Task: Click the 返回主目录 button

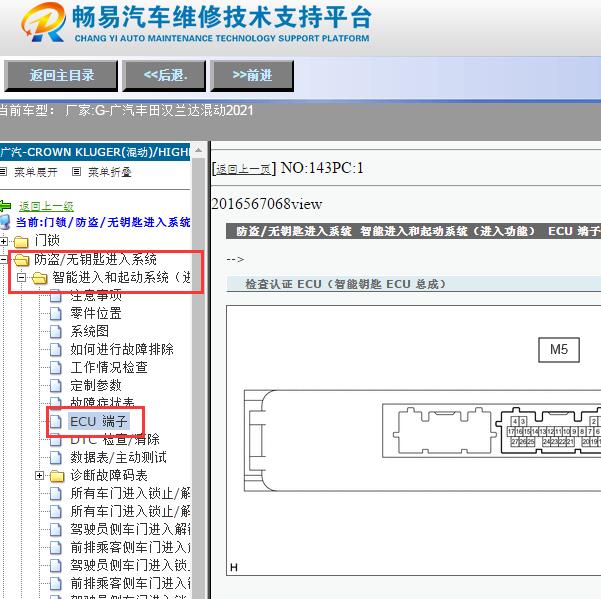Action: (61, 75)
